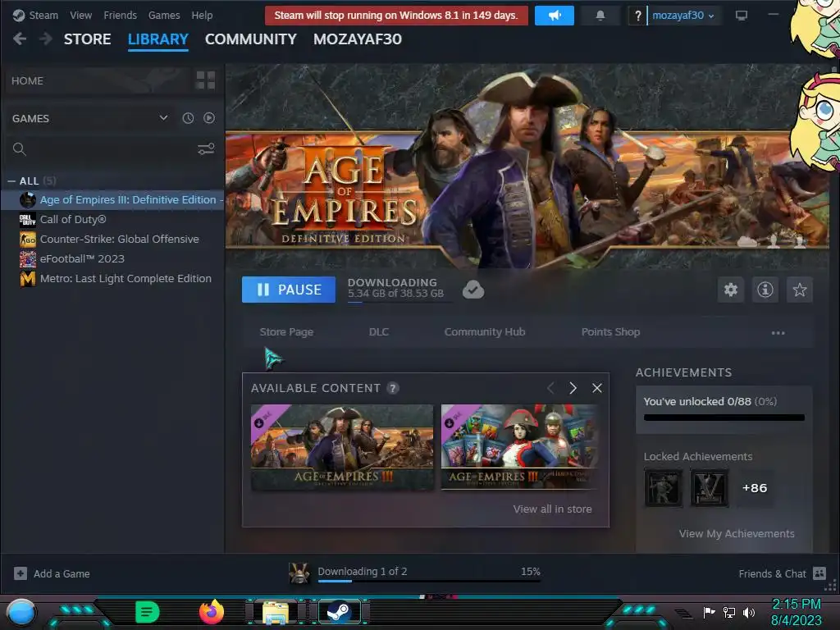The height and width of the screenshot is (630, 840).
Task: Click Add a Game
Action: click(52, 573)
